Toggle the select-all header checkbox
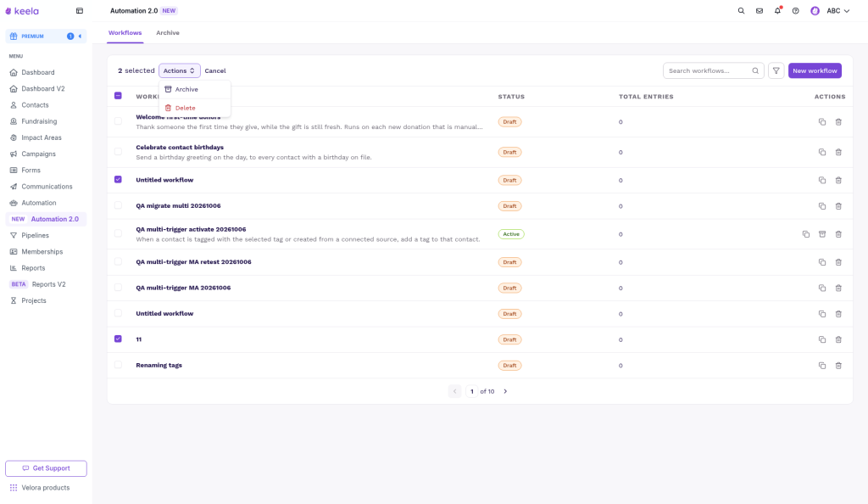The width and height of the screenshot is (868, 504). coord(118,96)
